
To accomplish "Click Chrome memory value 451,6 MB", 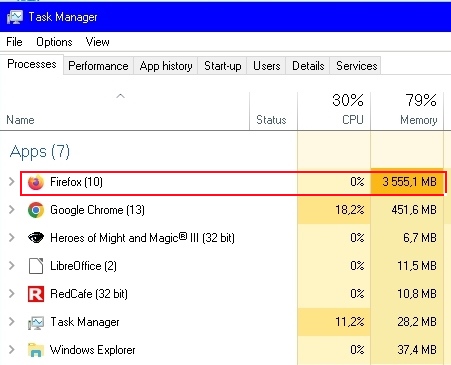I will point(414,210).
